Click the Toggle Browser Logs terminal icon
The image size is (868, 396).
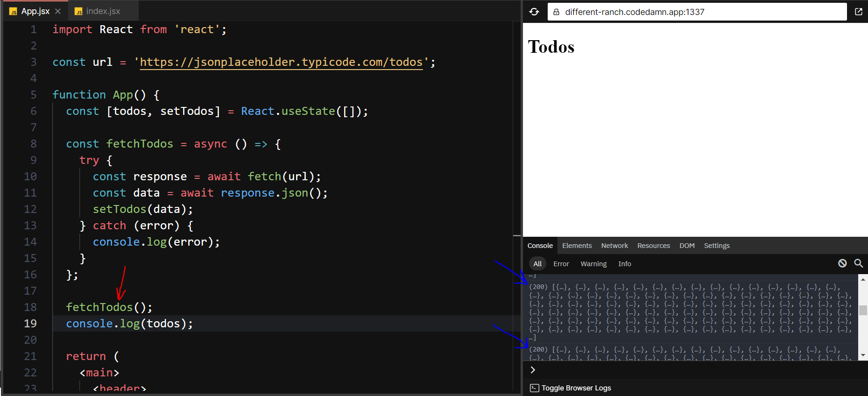(535, 388)
